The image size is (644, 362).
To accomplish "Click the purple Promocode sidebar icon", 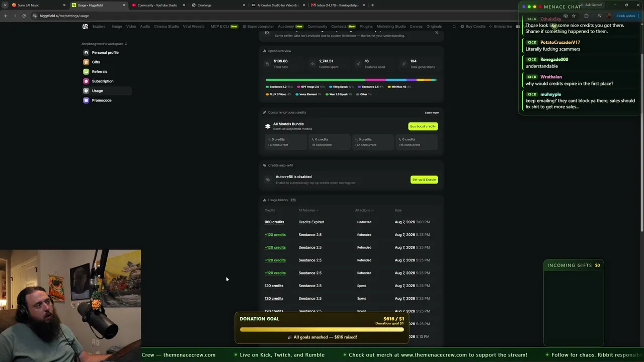I will (x=86, y=100).
